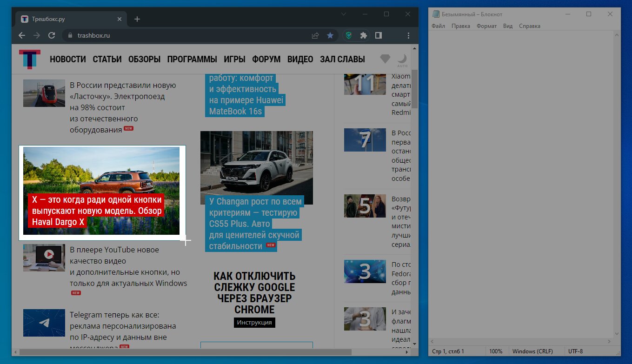Open the Haval Dargo X review headline
Screen dimensions: 632x364
[97, 211]
